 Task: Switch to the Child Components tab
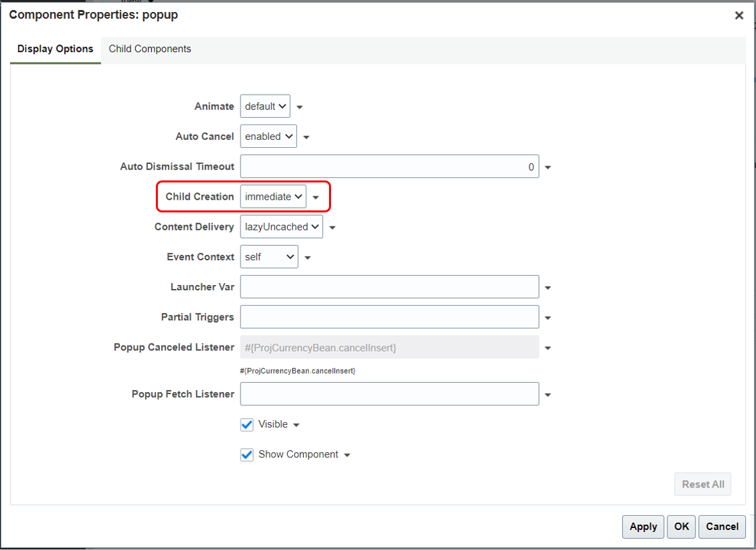point(150,49)
